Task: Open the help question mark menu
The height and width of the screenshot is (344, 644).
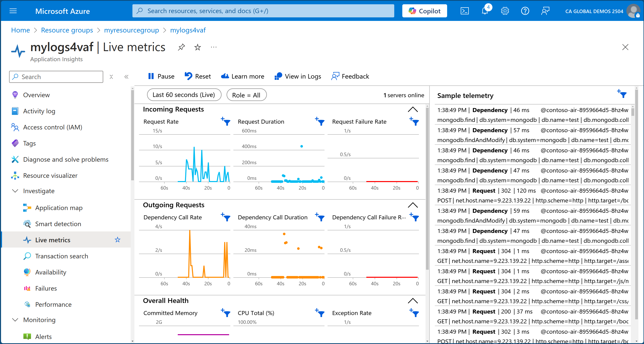Action: click(525, 11)
